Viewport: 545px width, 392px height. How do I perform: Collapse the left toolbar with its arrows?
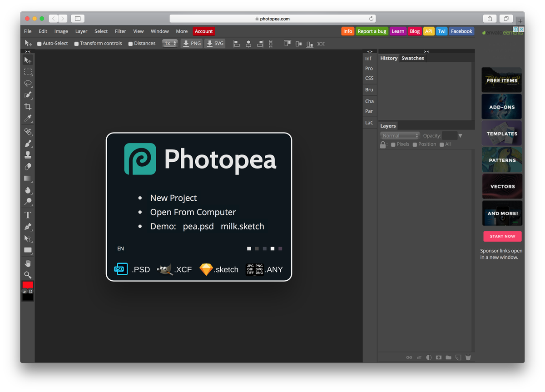tap(28, 52)
